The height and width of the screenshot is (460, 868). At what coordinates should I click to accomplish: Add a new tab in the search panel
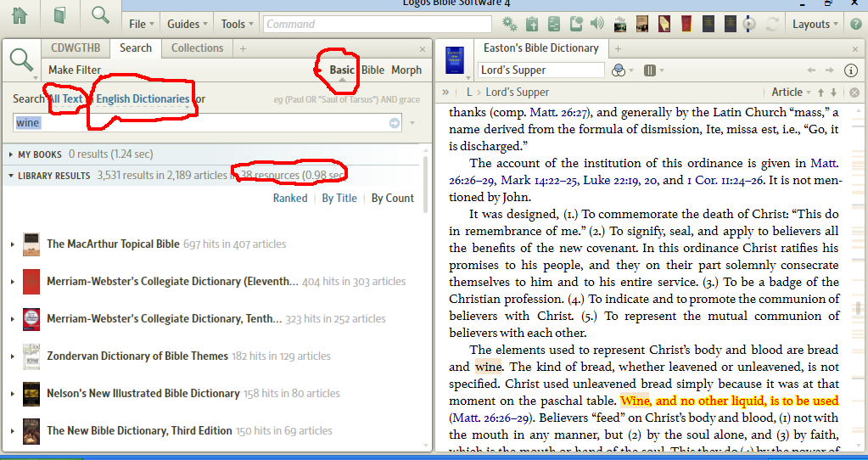click(x=243, y=48)
